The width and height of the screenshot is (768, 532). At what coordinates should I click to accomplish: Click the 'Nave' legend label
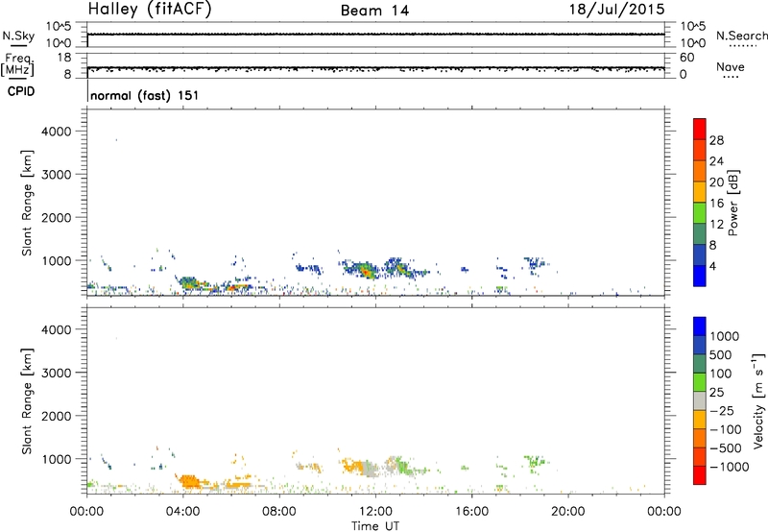point(731,67)
